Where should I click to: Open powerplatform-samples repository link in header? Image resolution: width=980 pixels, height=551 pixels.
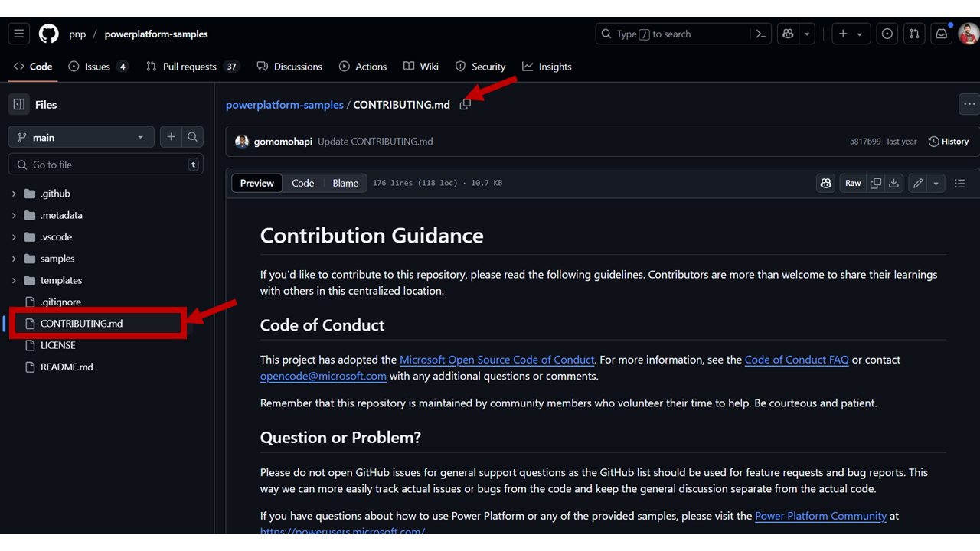point(156,34)
